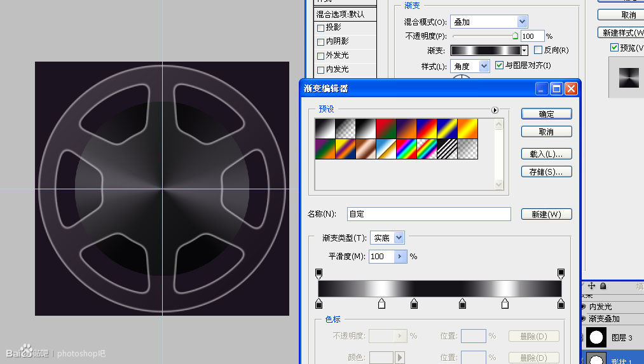Screen dimensions: 644x364
Task: Check the 反向 reverse checkbox
Action: (538, 50)
